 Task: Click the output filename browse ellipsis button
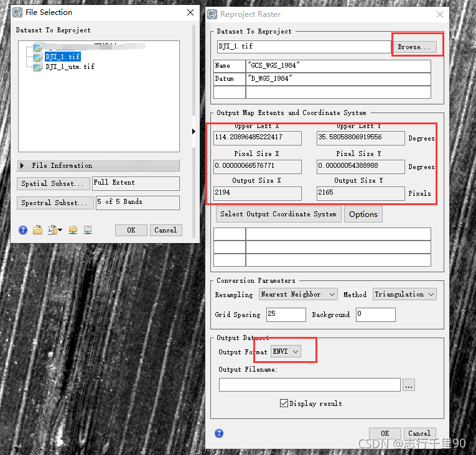click(408, 385)
